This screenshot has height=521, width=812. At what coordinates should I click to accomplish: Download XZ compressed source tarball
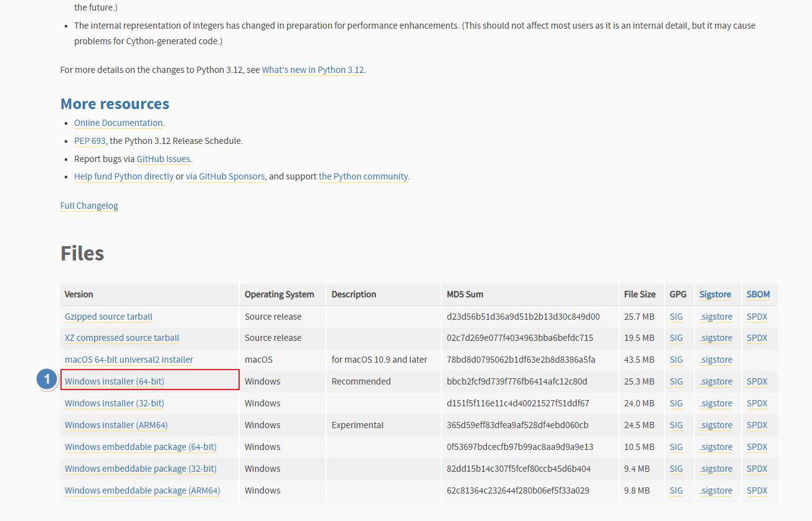122,338
